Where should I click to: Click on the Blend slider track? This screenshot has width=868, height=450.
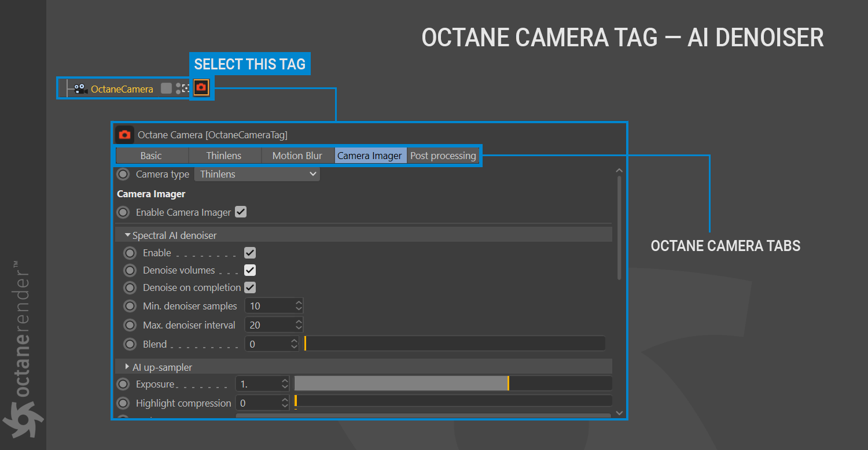coord(455,344)
